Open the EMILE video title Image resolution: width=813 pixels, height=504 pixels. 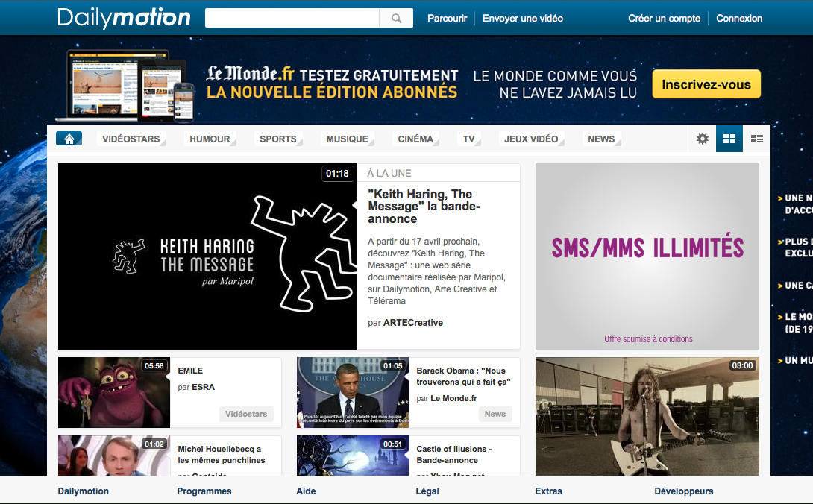pos(190,371)
